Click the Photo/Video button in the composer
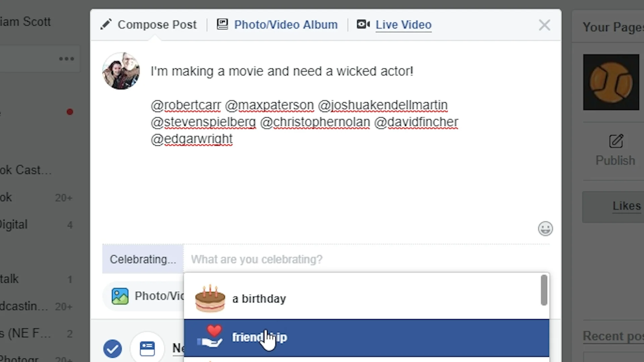The width and height of the screenshot is (644, 362). (x=144, y=296)
